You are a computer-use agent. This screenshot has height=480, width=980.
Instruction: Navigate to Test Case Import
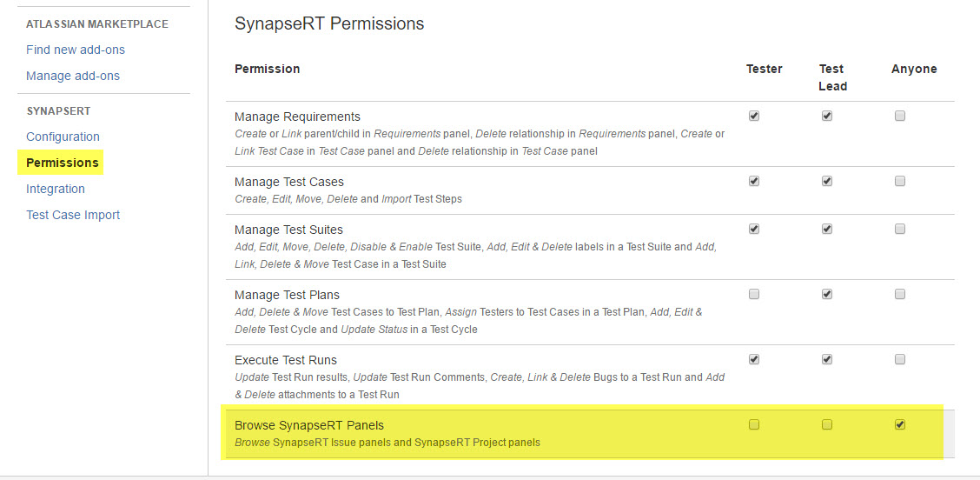pyautogui.click(x=73, y=215)
